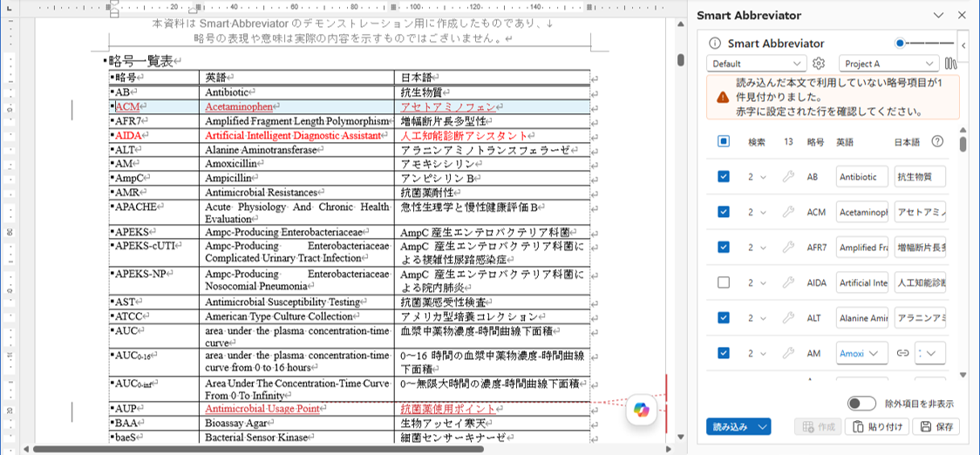
Task: Click Antimicrobial Usage Point in document
Action: [262, 409]
